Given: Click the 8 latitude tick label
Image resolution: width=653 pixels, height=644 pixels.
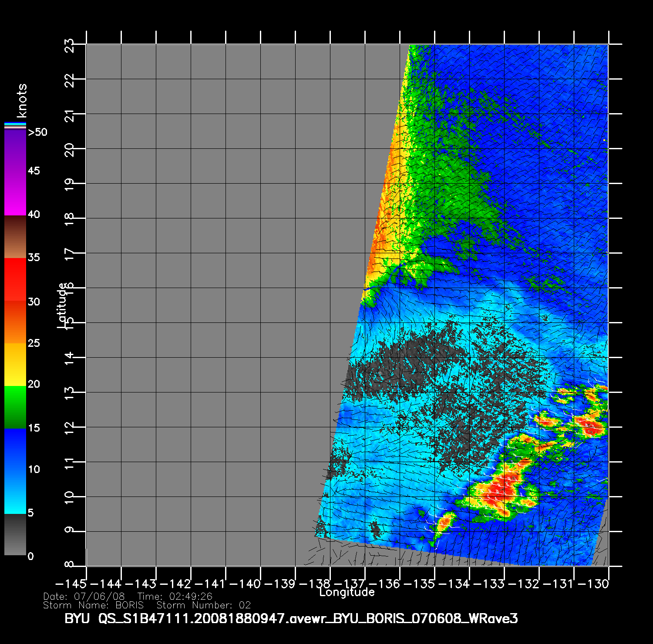Looking at the screenshot, I should [x=69, y=565].
